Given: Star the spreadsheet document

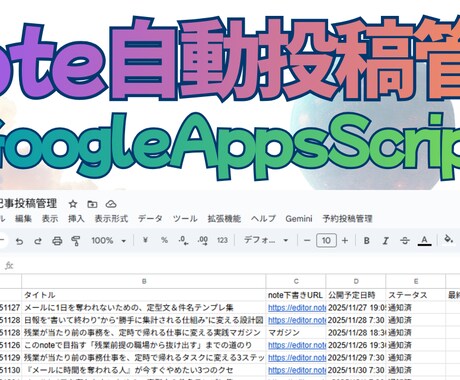Looking at the screenshot, I should [x=73, y=204].
